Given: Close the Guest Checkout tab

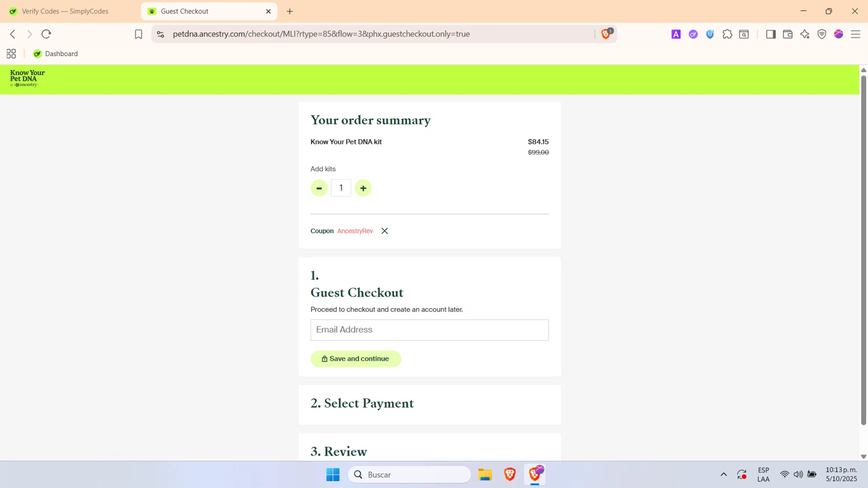Looking at the screenshot, I should click(269, 11).
